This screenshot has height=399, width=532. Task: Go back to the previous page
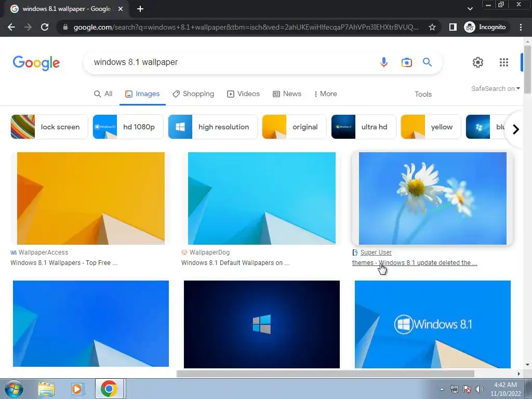click(11, 27)
